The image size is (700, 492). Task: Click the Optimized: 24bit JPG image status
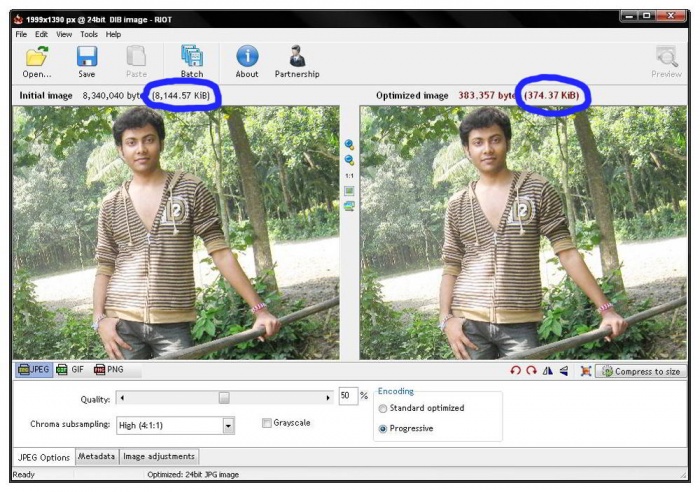tap(193, 475)
